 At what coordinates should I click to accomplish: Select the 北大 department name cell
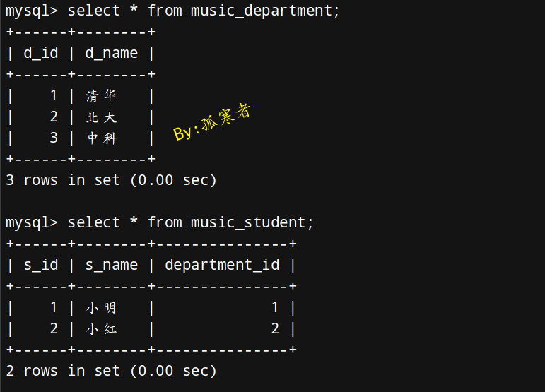coord(101,117)
